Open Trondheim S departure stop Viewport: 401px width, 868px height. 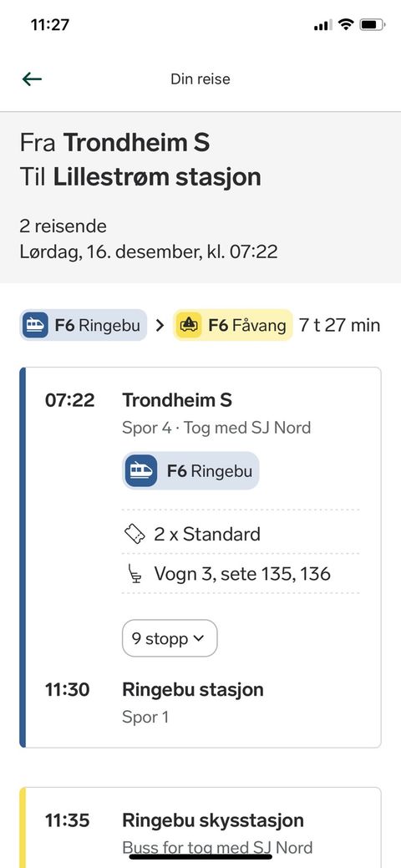point(177,399)
